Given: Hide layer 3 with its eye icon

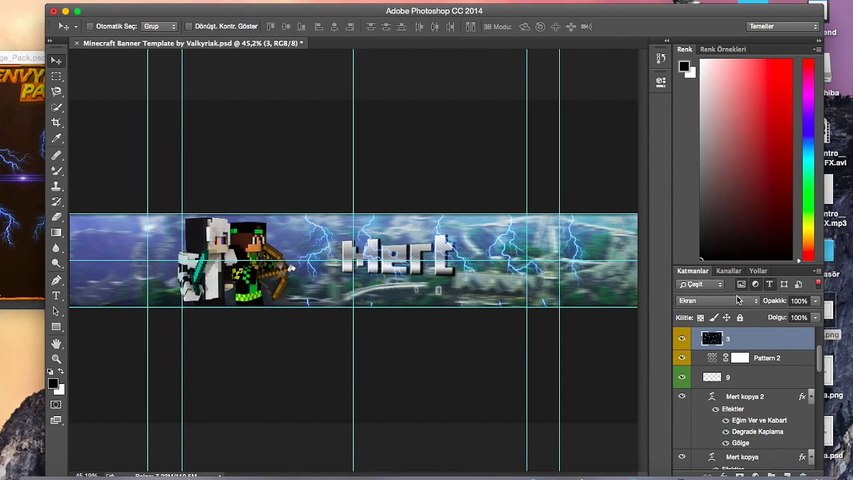Looking at the screenshot, I should tap(682, 339).
